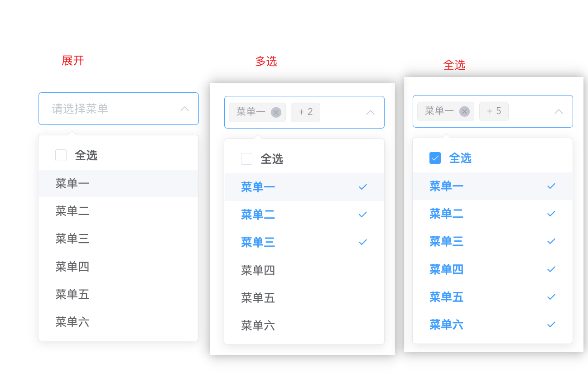Select 菜单四 in 展开 dropdown list
Screen dimensions: 588x382
point(119,267)
